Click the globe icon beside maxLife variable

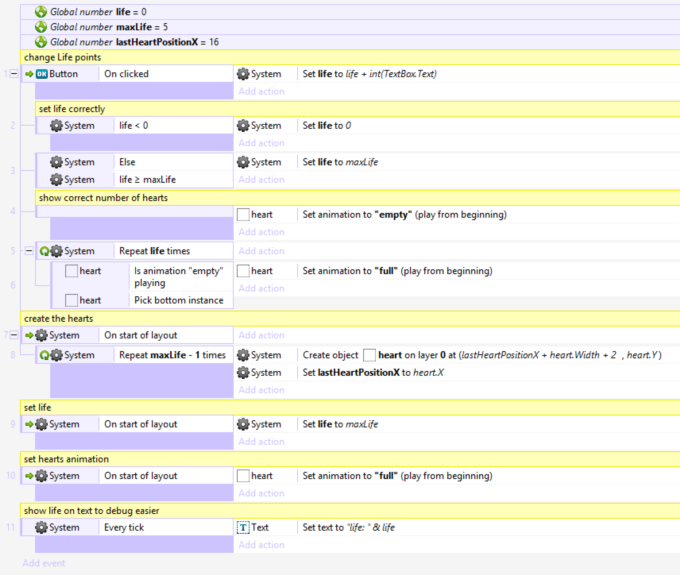point(41,26)
